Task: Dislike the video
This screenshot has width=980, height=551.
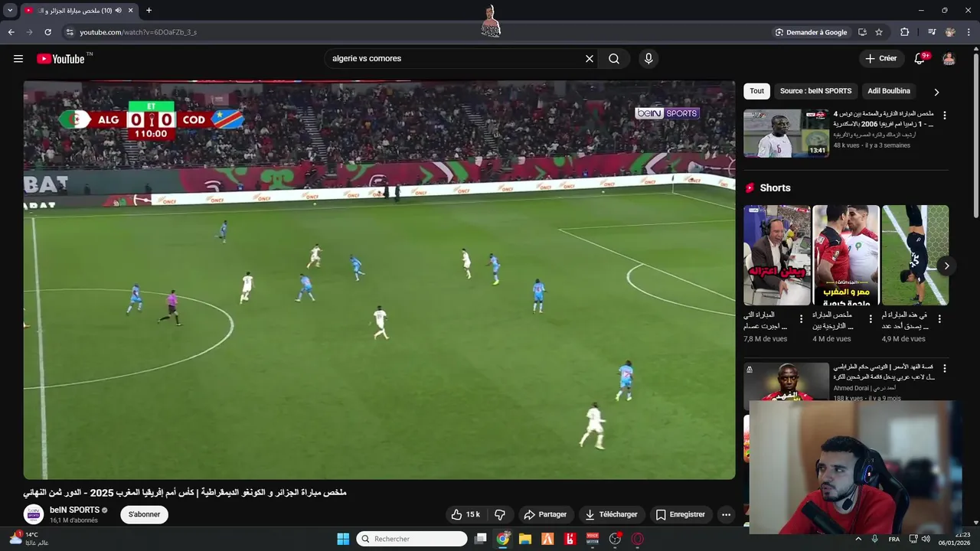Action: point(500,514)
